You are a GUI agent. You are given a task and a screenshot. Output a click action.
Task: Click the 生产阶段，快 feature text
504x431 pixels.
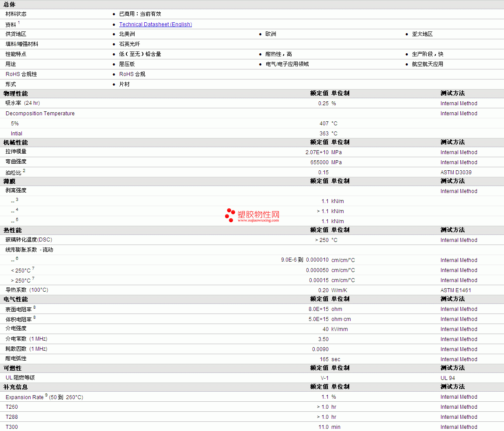click(x=428, y=54)
